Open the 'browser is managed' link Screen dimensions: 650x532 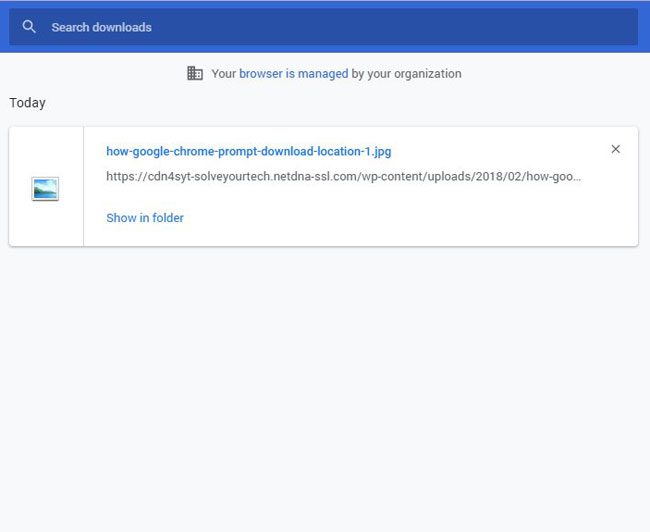(x=293, y=74)
